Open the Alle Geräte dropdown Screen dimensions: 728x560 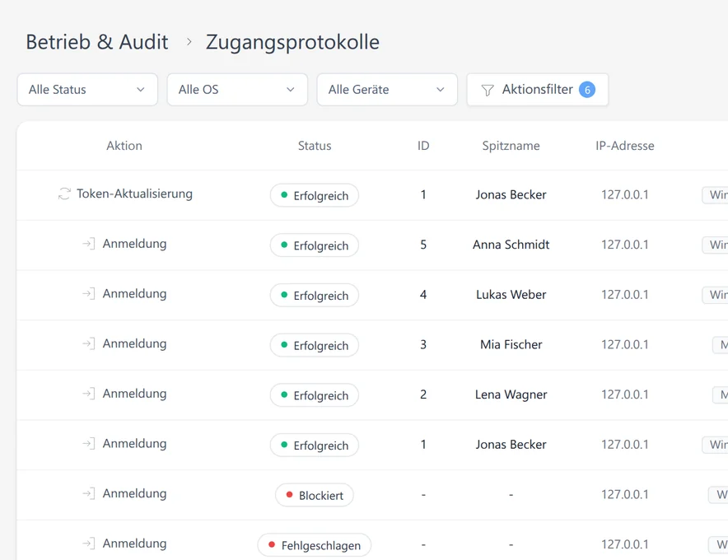tap(387, 90)
